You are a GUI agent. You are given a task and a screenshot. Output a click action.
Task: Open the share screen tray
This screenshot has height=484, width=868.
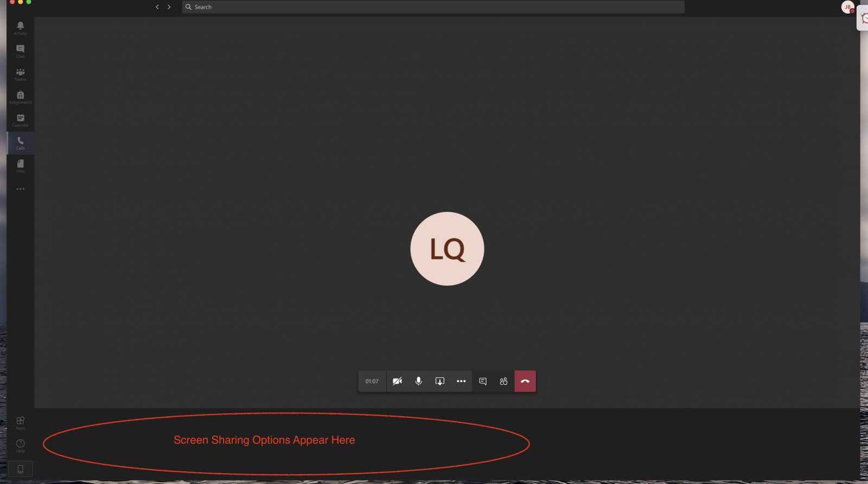pyautogui.click(x=440, y=381)
